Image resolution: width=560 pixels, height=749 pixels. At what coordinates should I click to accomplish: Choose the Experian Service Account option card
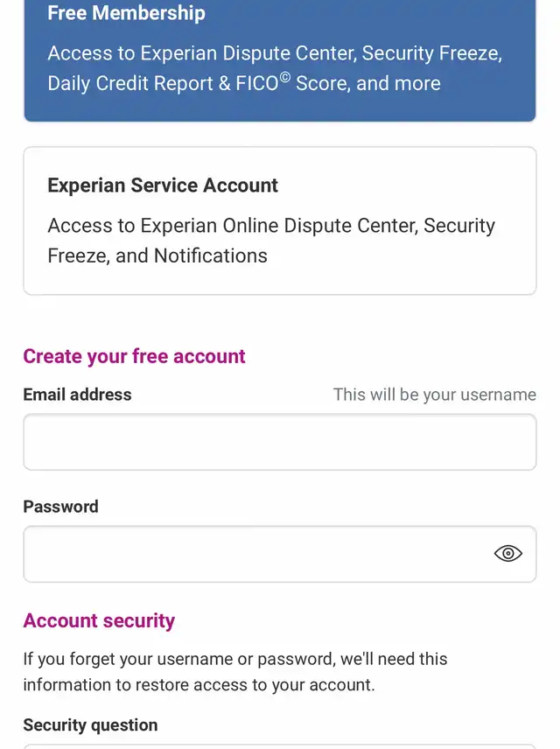coord(280,220)
